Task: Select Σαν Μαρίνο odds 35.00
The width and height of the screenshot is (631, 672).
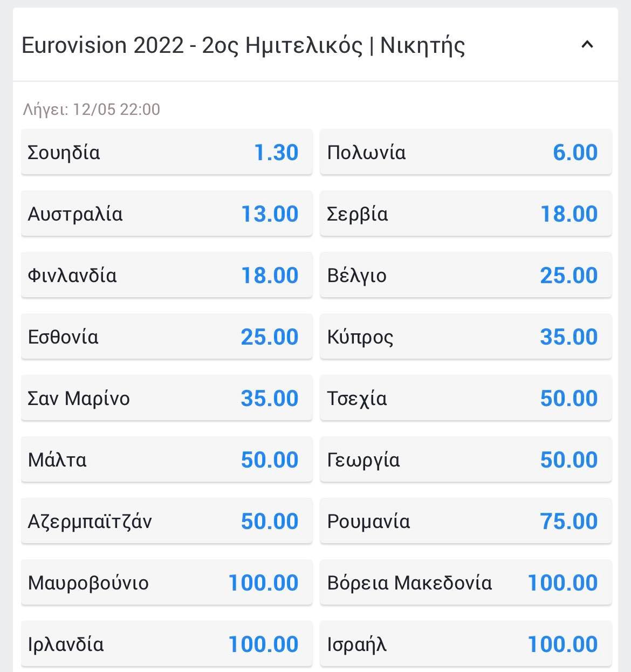Action: click(x=167, y=398)
